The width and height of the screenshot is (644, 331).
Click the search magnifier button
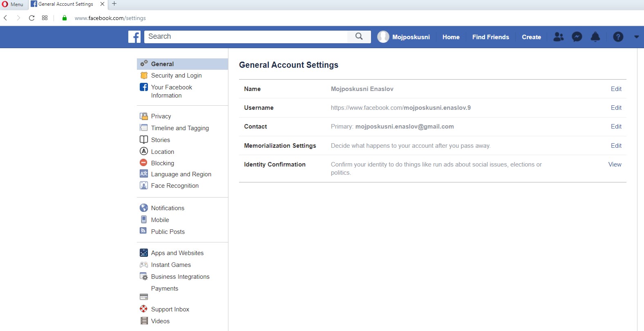coord(359,37)
